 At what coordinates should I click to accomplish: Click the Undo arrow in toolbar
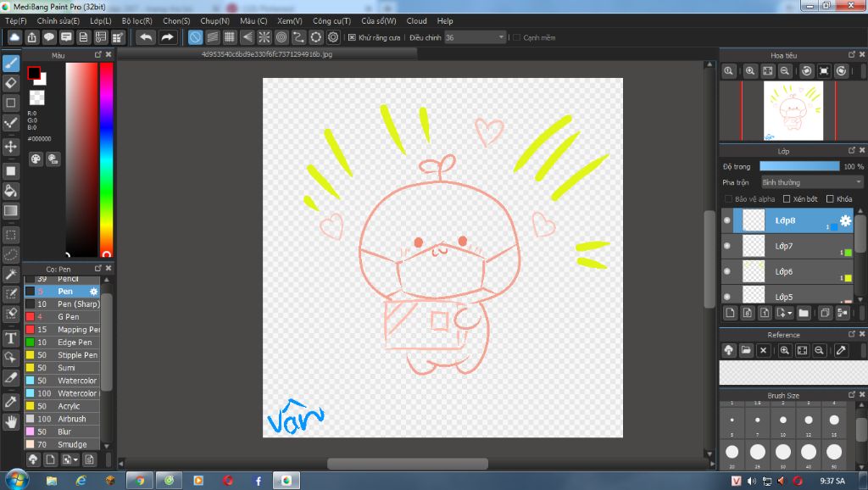coord(146,37)
